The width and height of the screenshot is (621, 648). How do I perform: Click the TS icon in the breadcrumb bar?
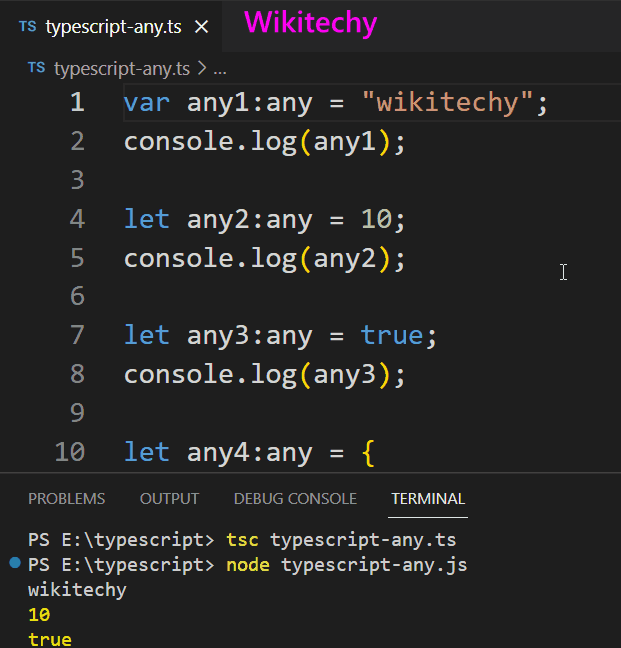[37, 68]
